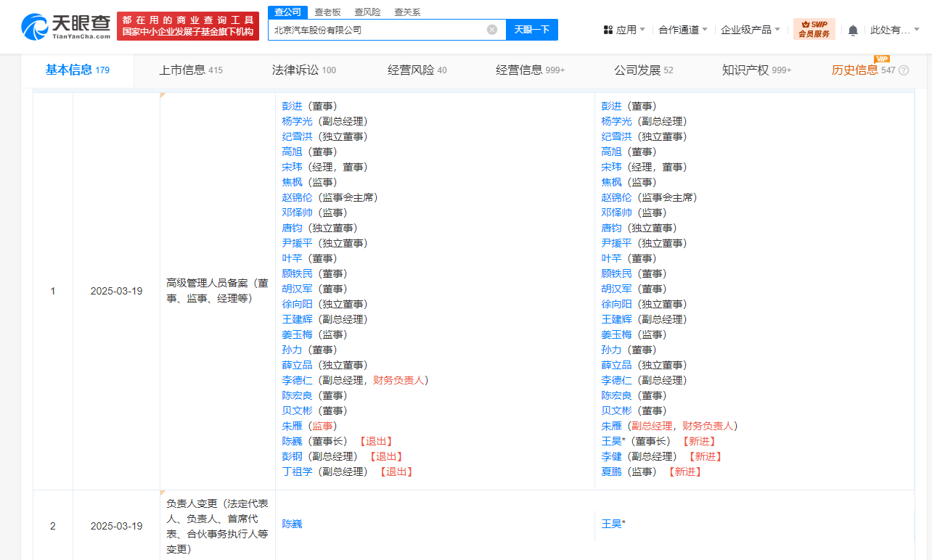Open 陈巍 in the 负责人变更 row

tap(293, 523)
